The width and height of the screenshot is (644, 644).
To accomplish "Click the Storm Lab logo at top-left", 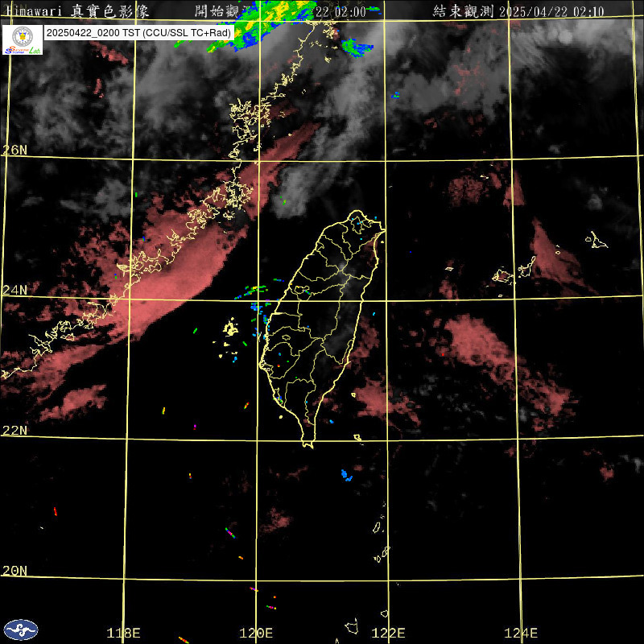I will click(23, 39).
